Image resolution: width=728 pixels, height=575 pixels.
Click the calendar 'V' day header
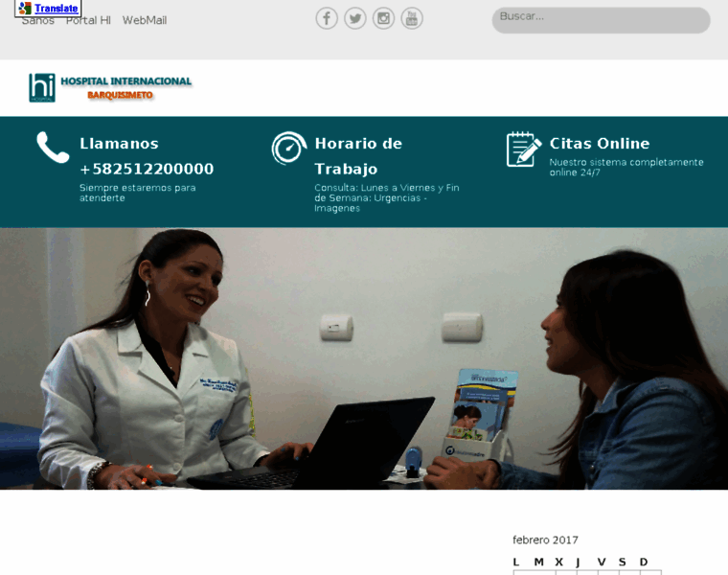pyautogui.click(x=602, y=562)
